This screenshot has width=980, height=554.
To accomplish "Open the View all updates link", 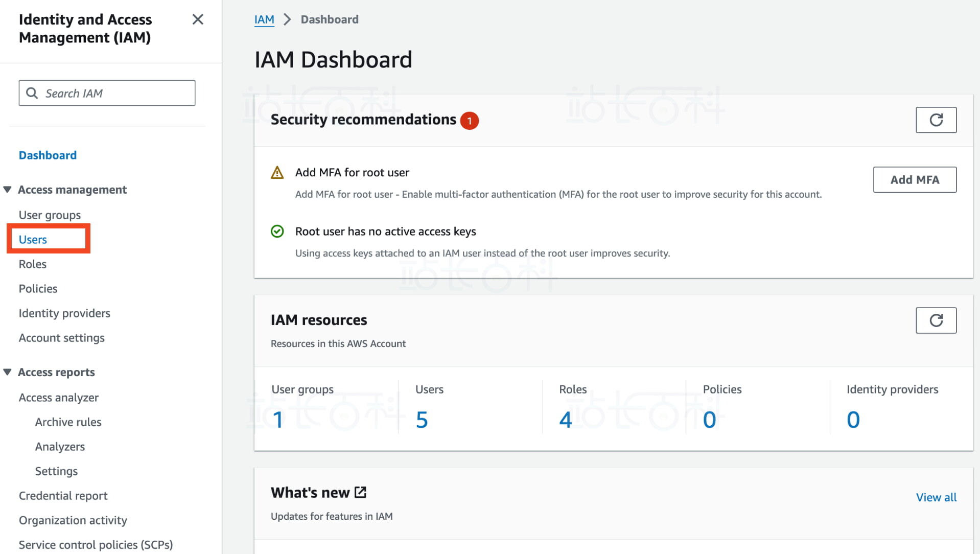I will click(x=936, y=497).
